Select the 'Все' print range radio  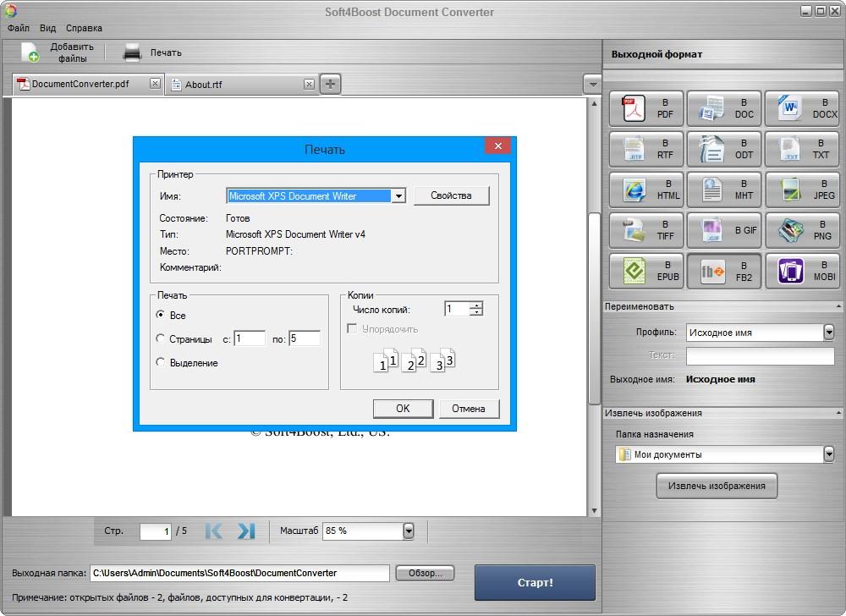tap(161, 315)
